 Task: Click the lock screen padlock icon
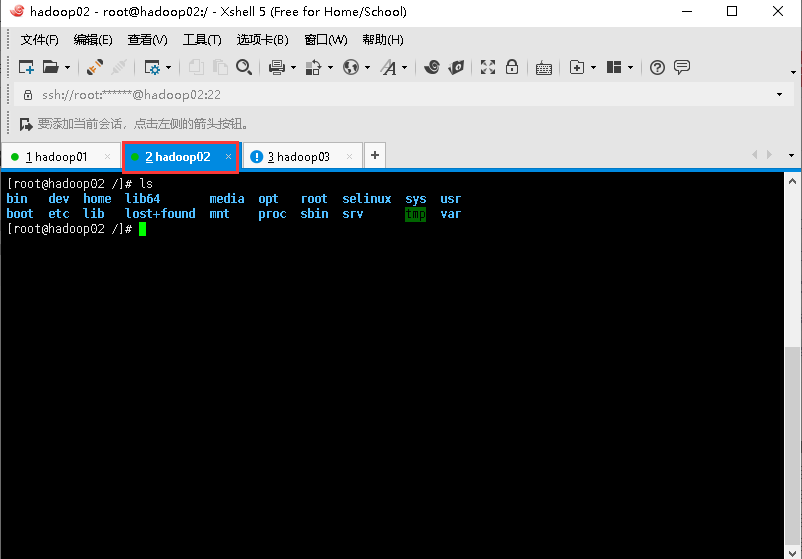point(512,67)
